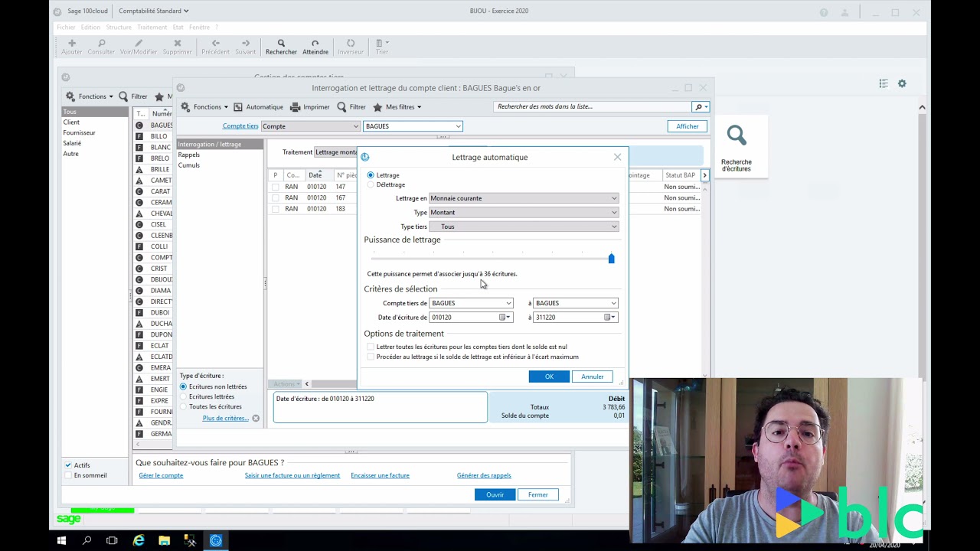
Task: Select Ecritures lettrées radio option
Action: tap(183, 396)
